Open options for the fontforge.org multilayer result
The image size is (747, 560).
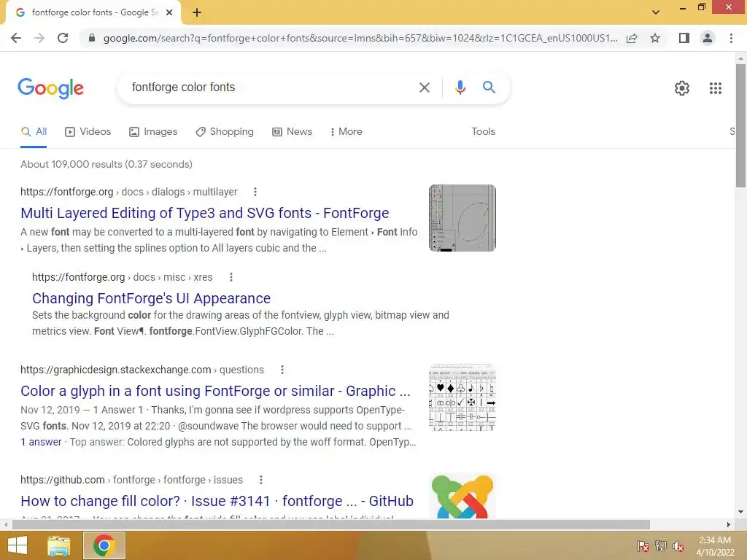[255, 192]
